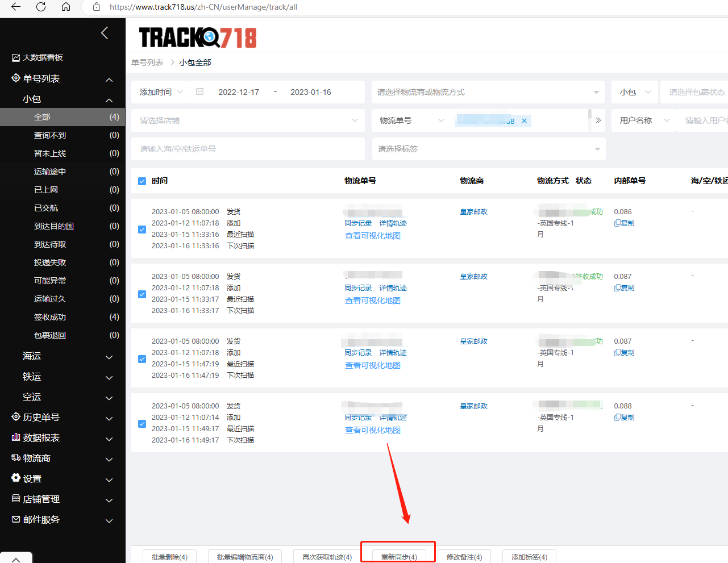Expand 店铺管理 menu
Image resolution: width=728 pixels, height=563 pixels.
63,499
